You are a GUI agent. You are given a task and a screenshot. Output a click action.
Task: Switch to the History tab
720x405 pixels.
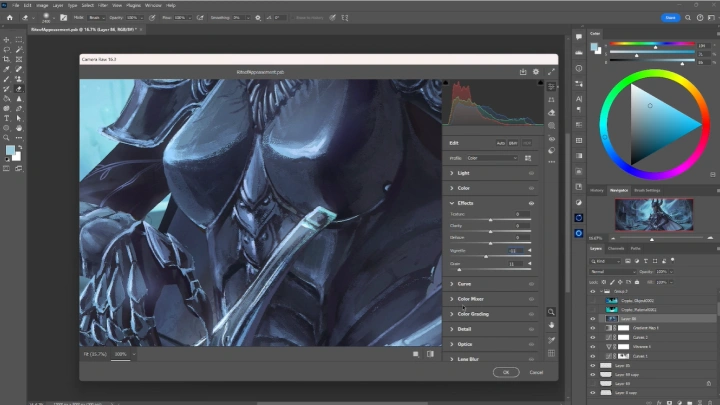point(596,190)
